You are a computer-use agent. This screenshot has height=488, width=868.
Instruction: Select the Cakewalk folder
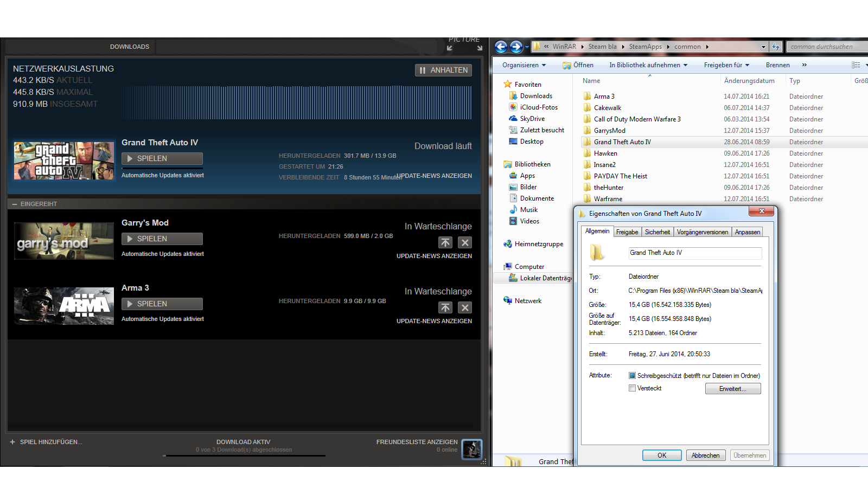607,108
